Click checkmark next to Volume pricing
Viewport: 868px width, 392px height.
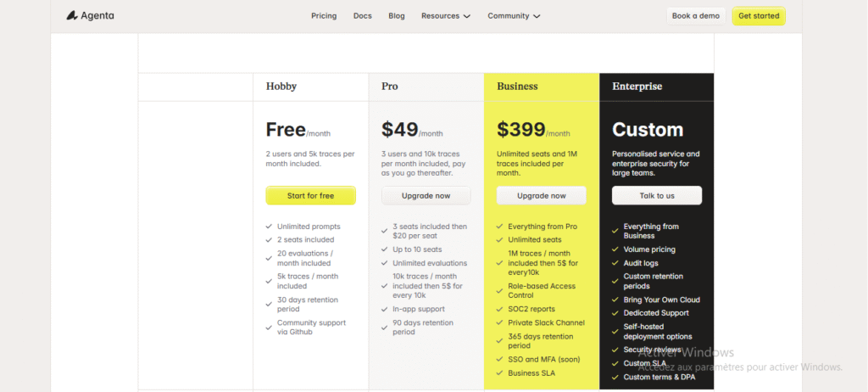(615, 249)
